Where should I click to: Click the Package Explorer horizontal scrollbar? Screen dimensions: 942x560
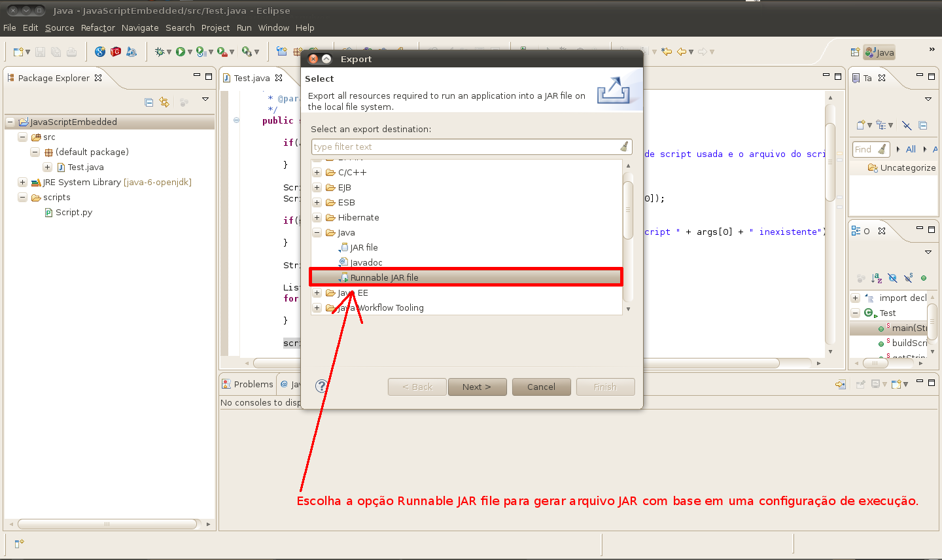107,524
